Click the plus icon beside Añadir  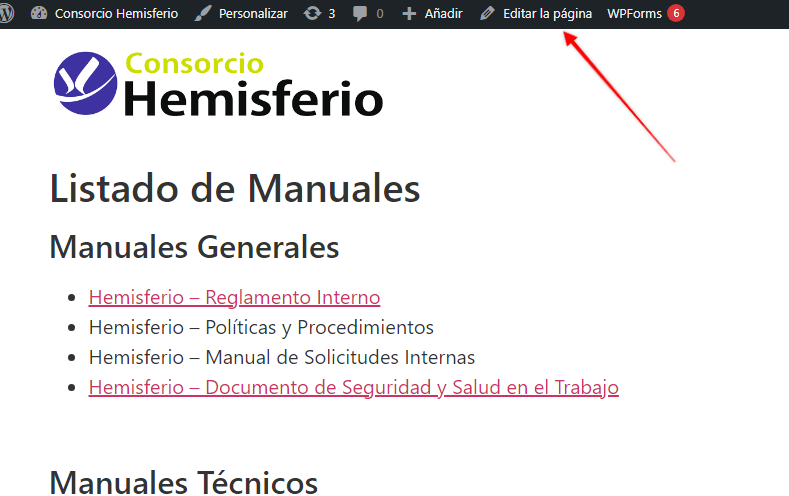coord(409,14)
